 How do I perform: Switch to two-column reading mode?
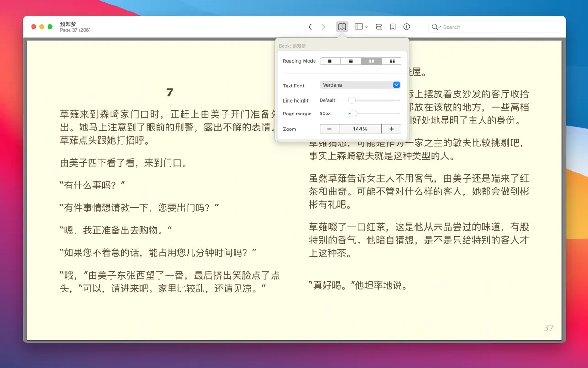click(371, 61)
